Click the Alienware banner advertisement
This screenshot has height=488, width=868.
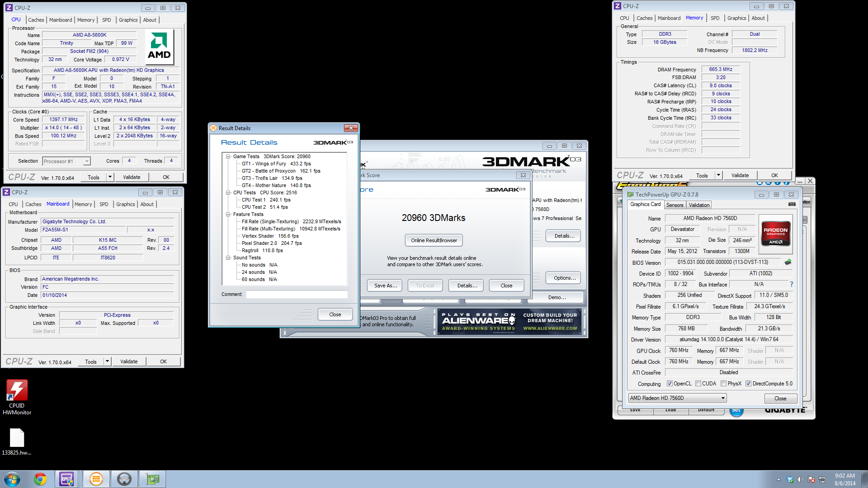pyautogui.click(x=509, y=321)
